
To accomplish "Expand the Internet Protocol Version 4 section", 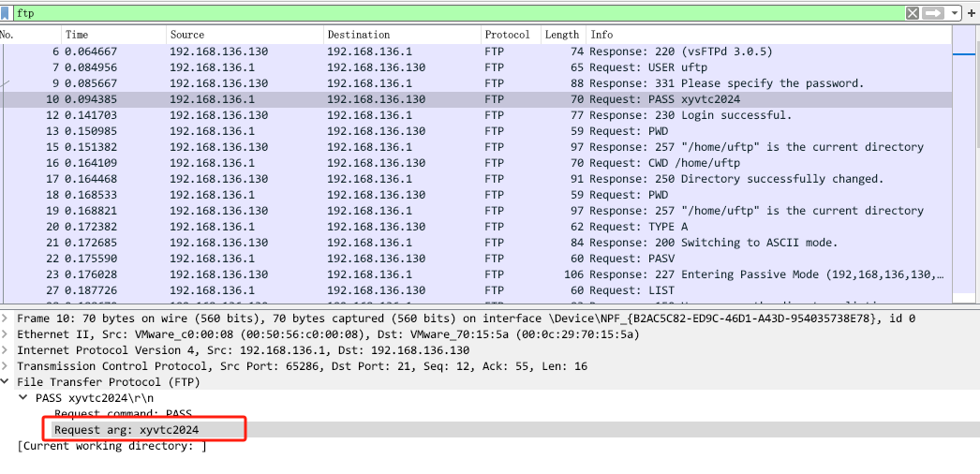I will pyautogui.click(x=6, y=350).
